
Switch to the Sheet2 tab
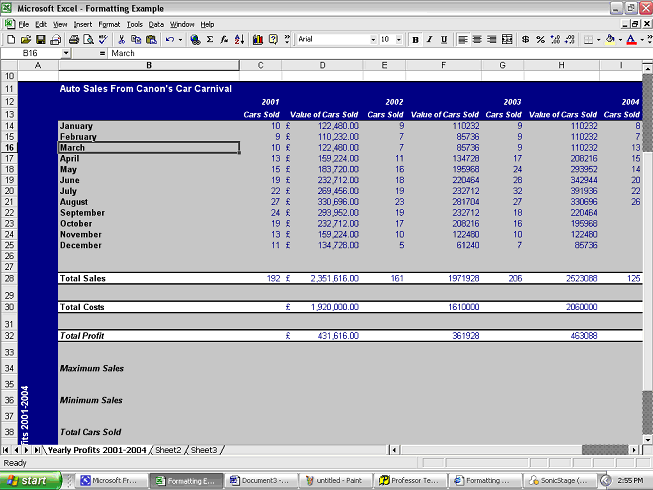point(167,450)
